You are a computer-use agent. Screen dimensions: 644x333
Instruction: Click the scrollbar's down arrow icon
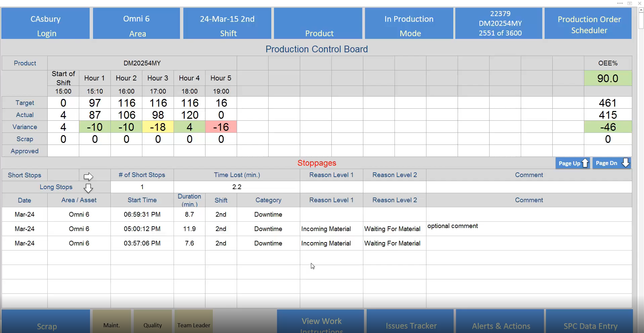coord(641,330)
